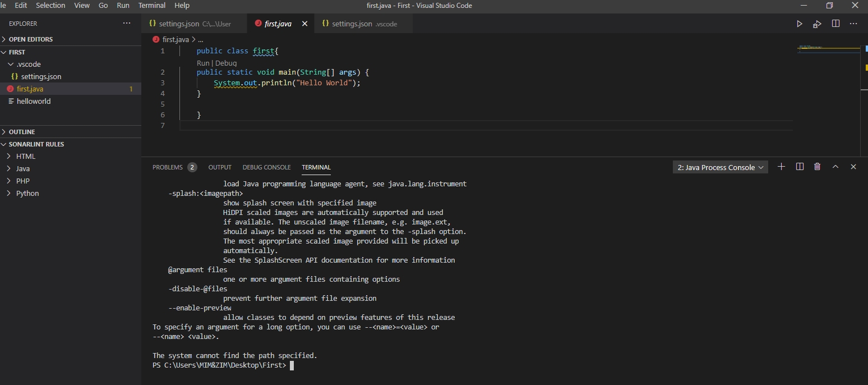Open the Help menu

[x=182, y=5]
